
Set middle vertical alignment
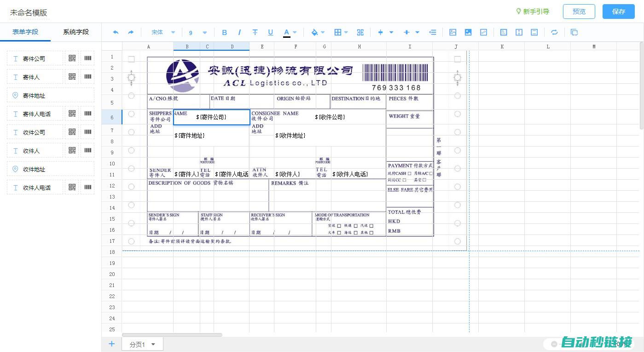click(x=519, y=32)
